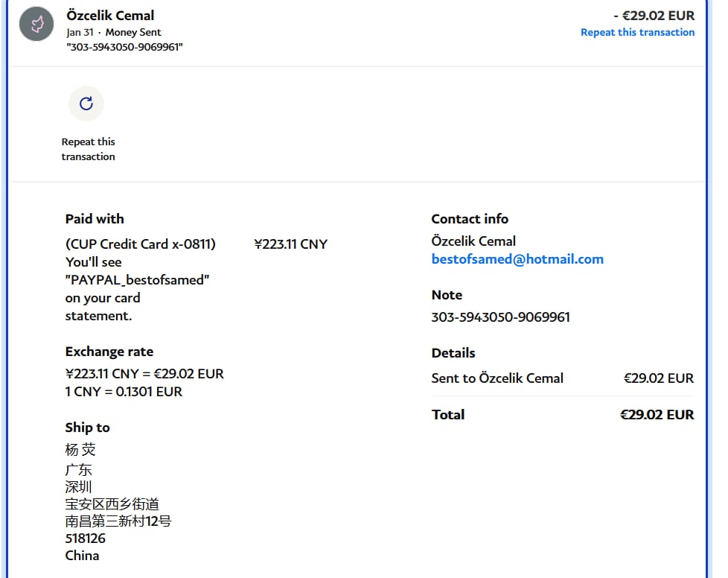728x578 pixels.
Task: Click the Repeat this transaction label below the icon
Action: pos(88,149)
